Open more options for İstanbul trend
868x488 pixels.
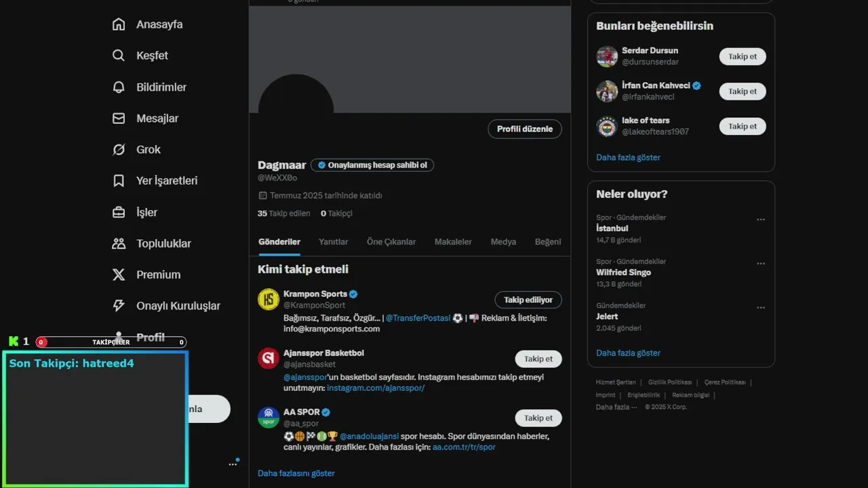761,220
